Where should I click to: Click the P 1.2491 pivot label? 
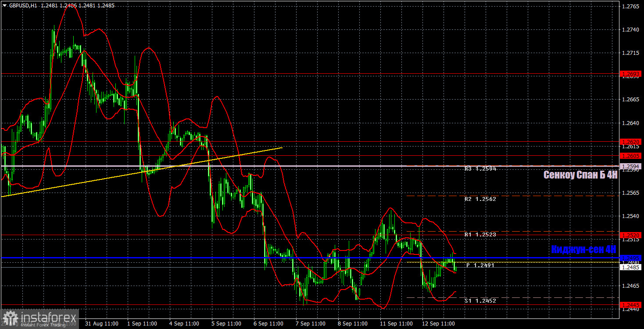coord(481,265)
